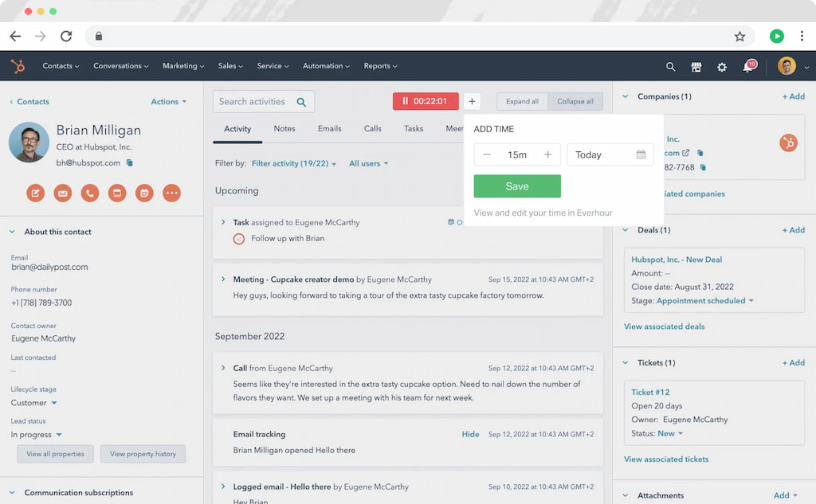Viewport: 816px width, 504px height.
Task: Send an email via the envelope icon
Action: point(62,193)
